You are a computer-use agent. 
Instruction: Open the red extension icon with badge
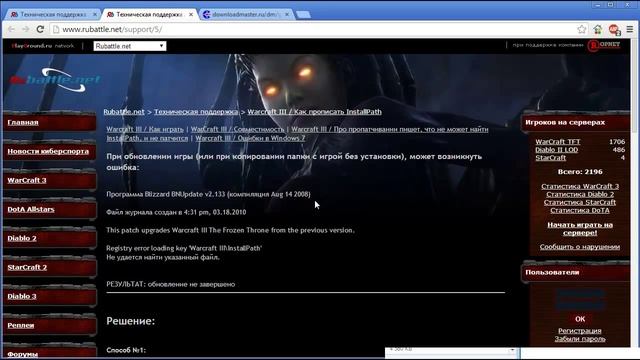click(x=614, y=29)
